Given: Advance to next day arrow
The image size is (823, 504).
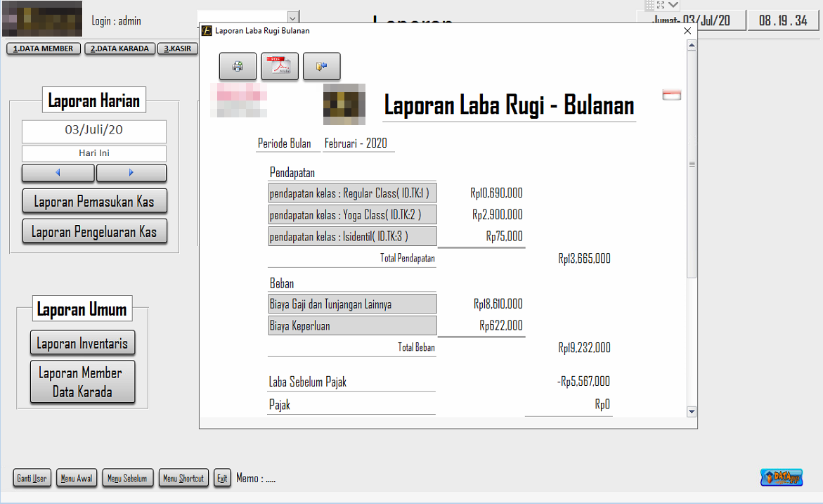Looking at the screenshot, I should click(x=131, y=173).
